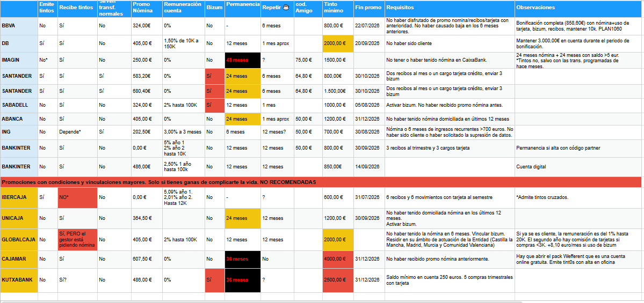Select the UNICAJA yellow name cell

click(19, 218)
